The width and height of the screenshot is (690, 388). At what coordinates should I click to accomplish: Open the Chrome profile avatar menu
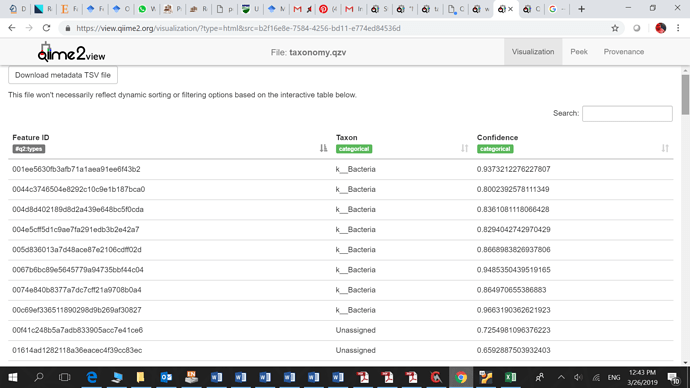pyautogui.click(x=661, y=28)
